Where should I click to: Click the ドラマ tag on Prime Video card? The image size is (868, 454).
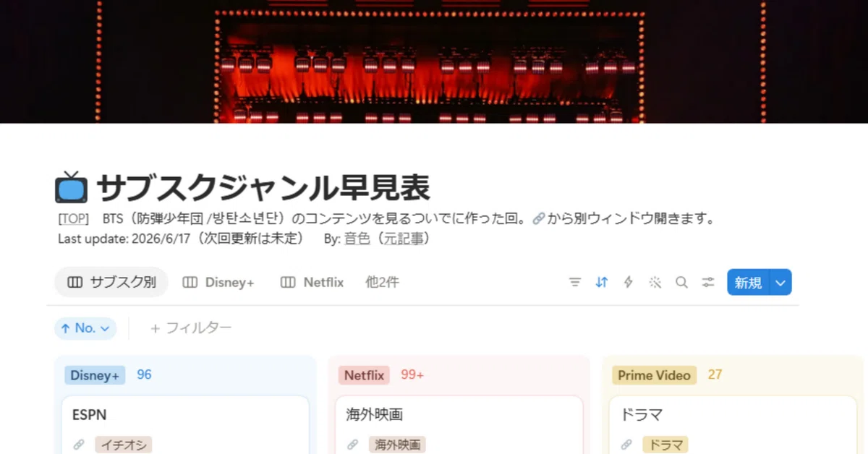tap(665, 445)
